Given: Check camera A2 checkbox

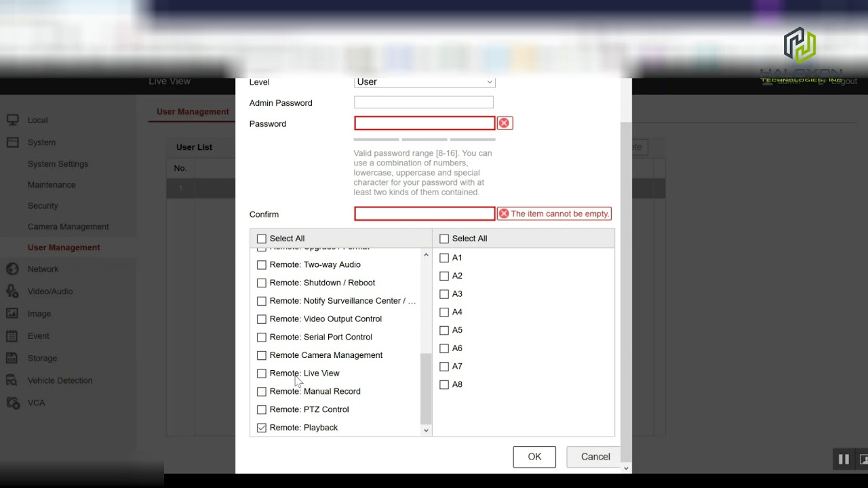Looking at the screenshot, I should tap(444, 276).
